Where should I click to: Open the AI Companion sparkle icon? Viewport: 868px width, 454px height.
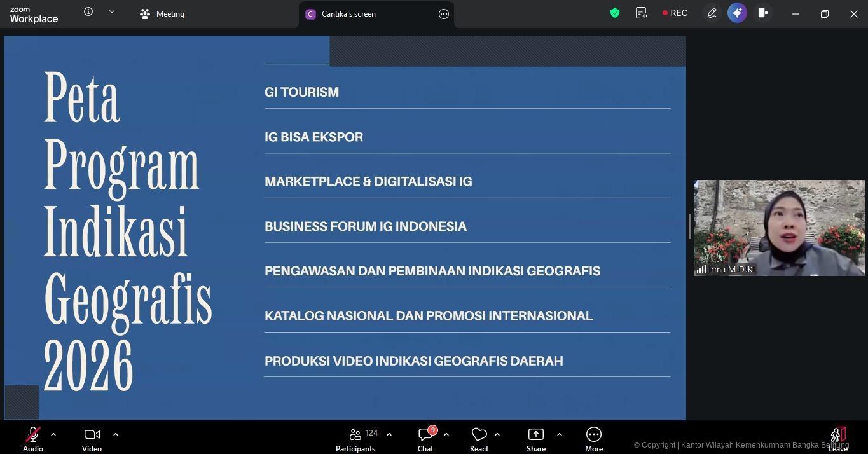[x=737, y=13]
